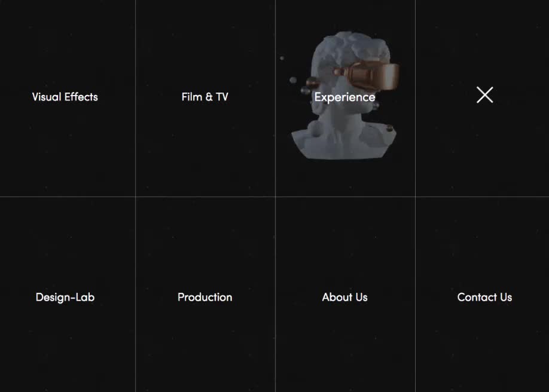Click the floating sphere left of the bust
This screenshot has width=549, height=392.
point(293,80)
